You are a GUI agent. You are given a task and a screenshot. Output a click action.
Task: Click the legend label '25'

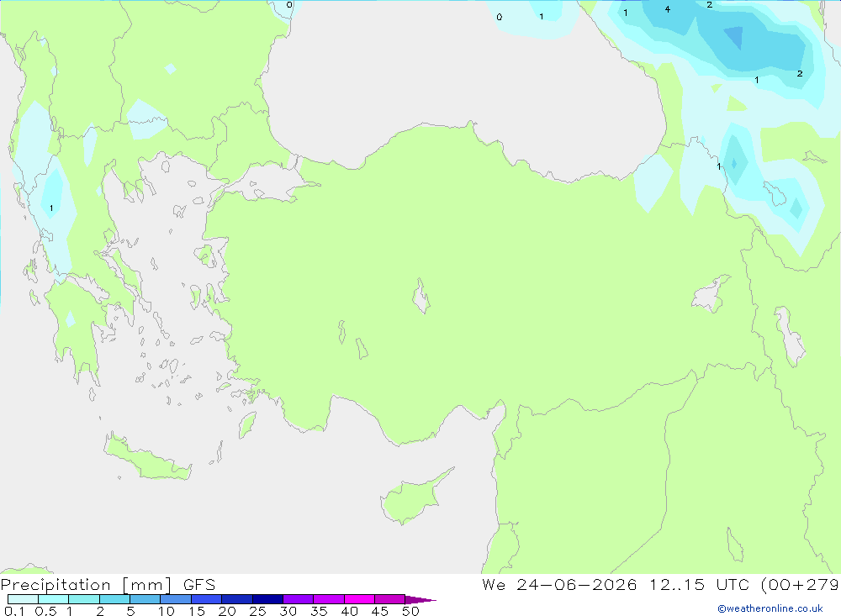coord(257,611)
